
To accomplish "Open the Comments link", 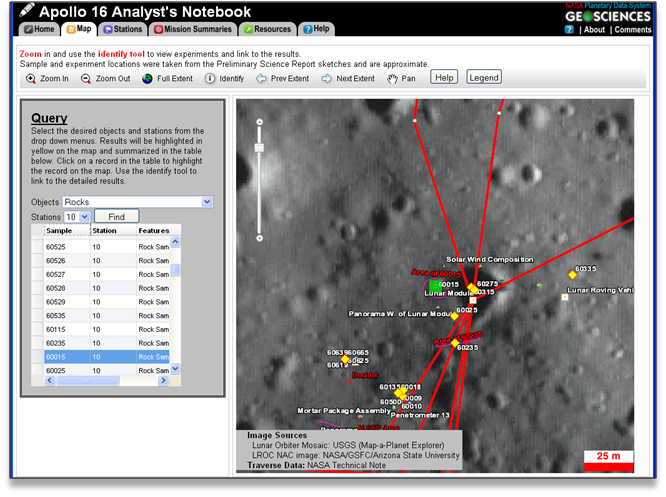I will point(632,30).
